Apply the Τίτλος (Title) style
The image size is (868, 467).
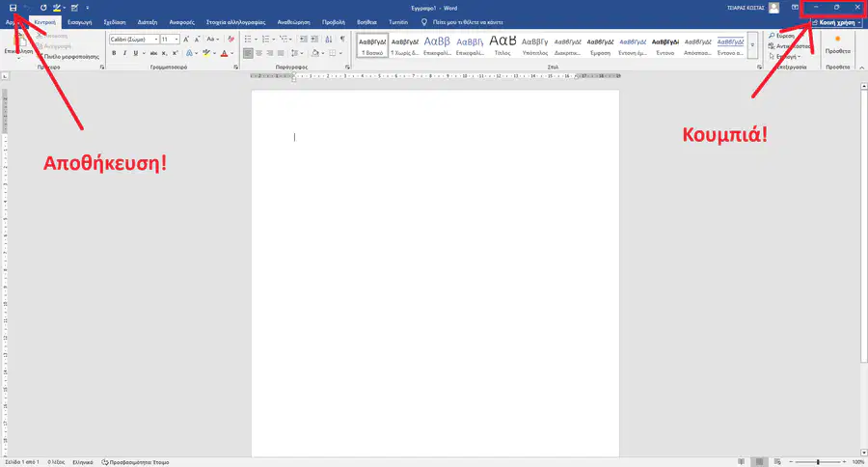[x=502, y=45]
